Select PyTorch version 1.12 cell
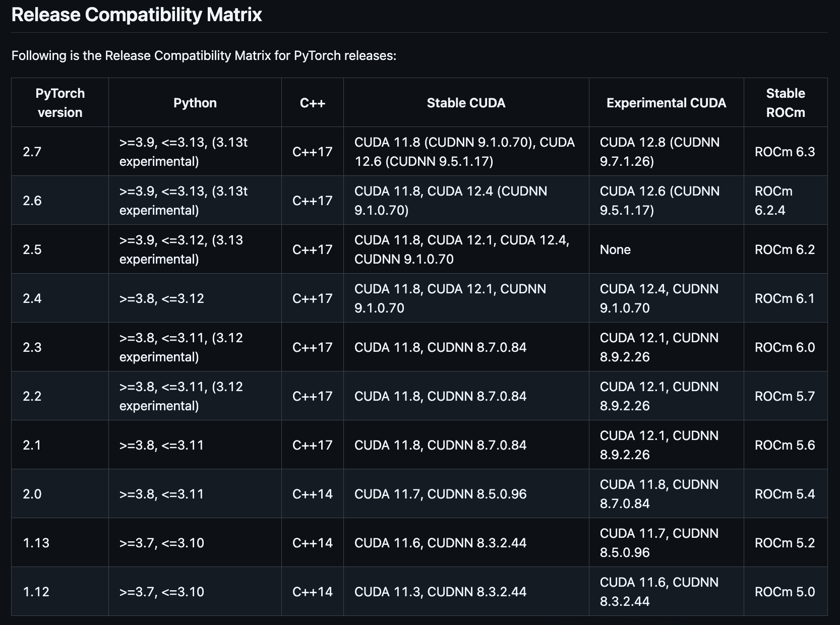840x625 pixels. (x=60, y=592)
